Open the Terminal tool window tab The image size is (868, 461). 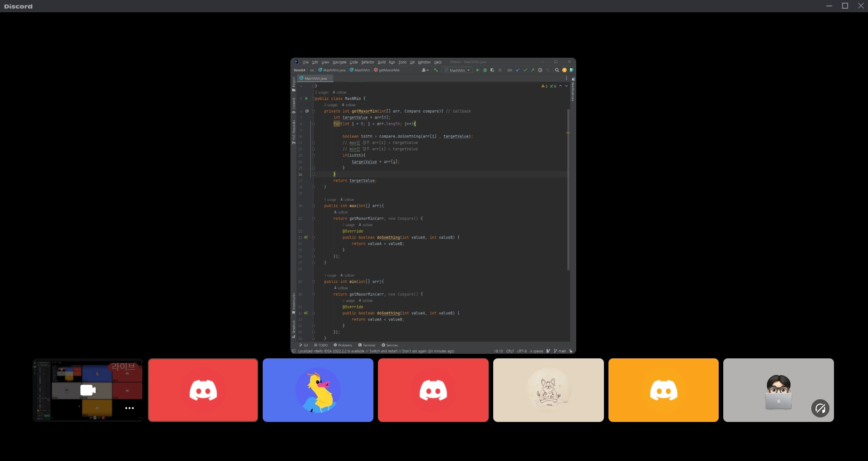coord(367,345)
